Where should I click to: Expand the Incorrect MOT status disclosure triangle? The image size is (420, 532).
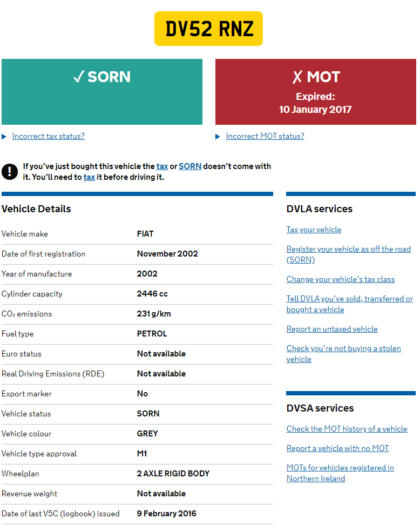coord(218,137)
